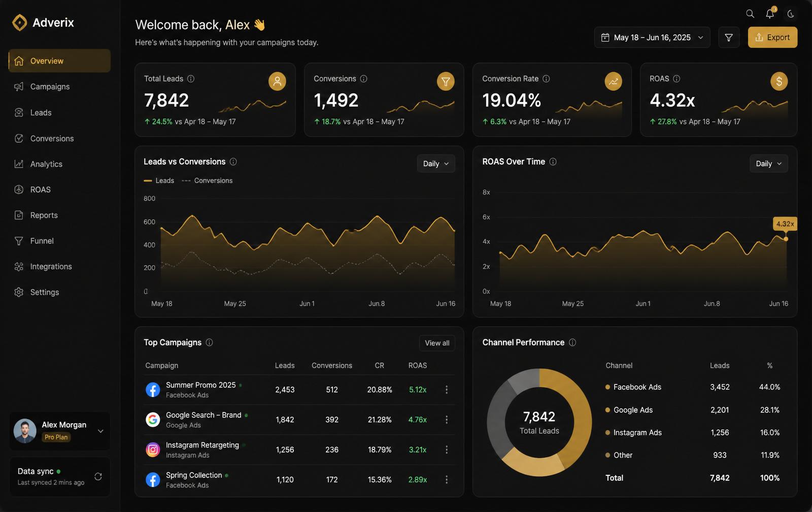Click the 44.0% Facebook Ads percentage
This screenshot has width=812, height=512.
(x=769, y=387)
